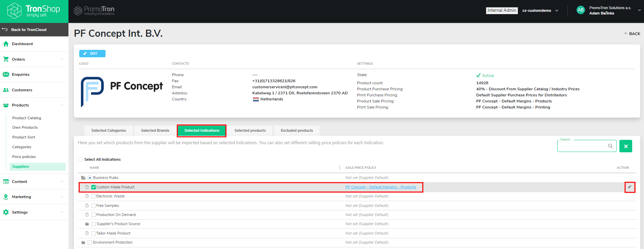
Task: Click the Business Rules open folder icon
Action: pyautogui.click(x=83, y=178)
